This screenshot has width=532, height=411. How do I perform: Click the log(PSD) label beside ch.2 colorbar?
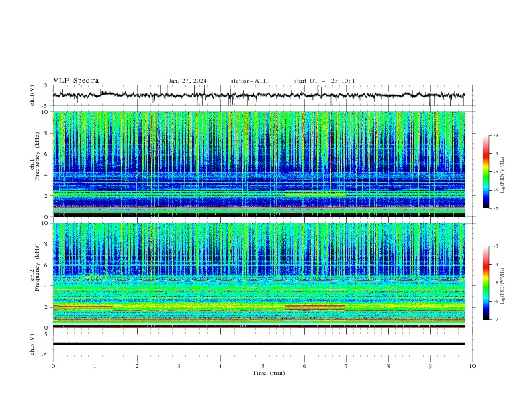tap(502, 286)
